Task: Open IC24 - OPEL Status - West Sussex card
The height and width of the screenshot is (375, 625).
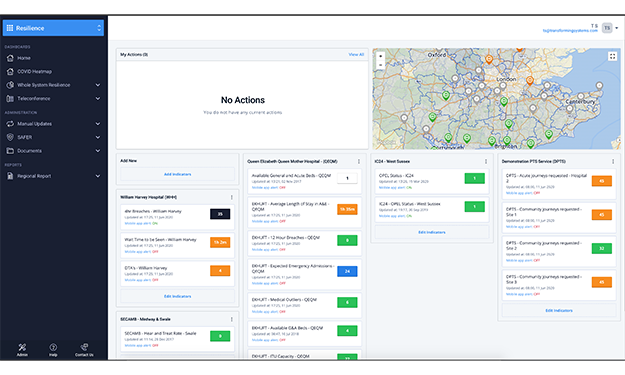Action: (432, 209)
